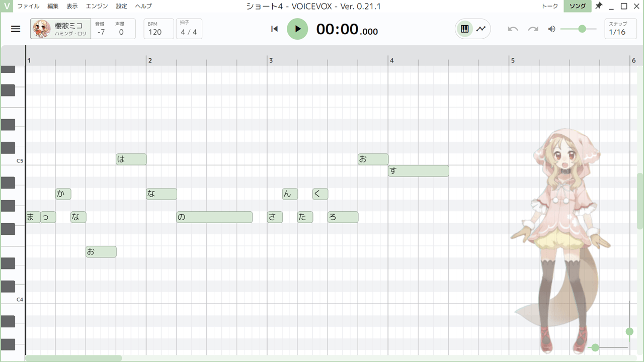Switch to piano note edit mode
The width and height of the screenshot is (644, 362).
click(x=465, y=29)
